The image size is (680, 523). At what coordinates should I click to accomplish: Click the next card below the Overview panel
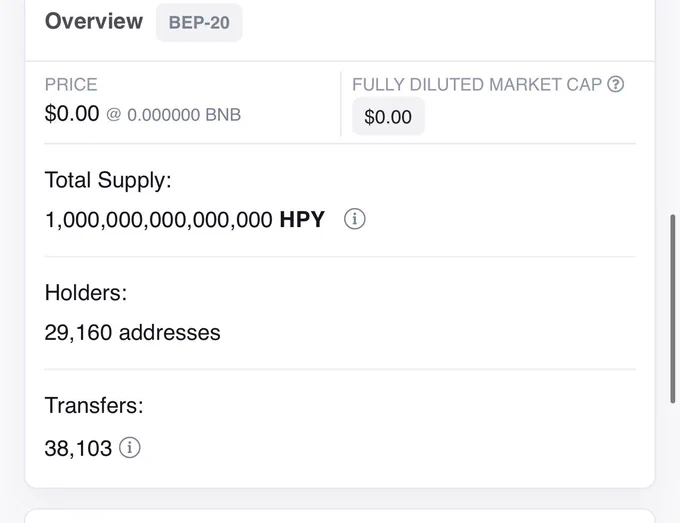point(340,516)
